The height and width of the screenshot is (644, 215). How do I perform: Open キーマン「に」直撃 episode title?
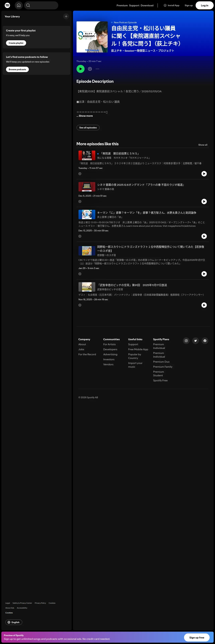coord(147,213)
